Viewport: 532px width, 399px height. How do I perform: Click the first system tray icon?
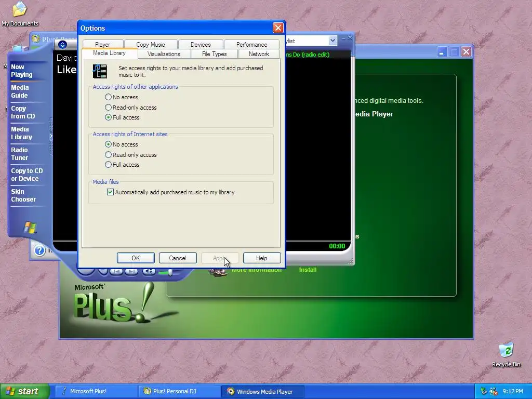click(484, 391)
